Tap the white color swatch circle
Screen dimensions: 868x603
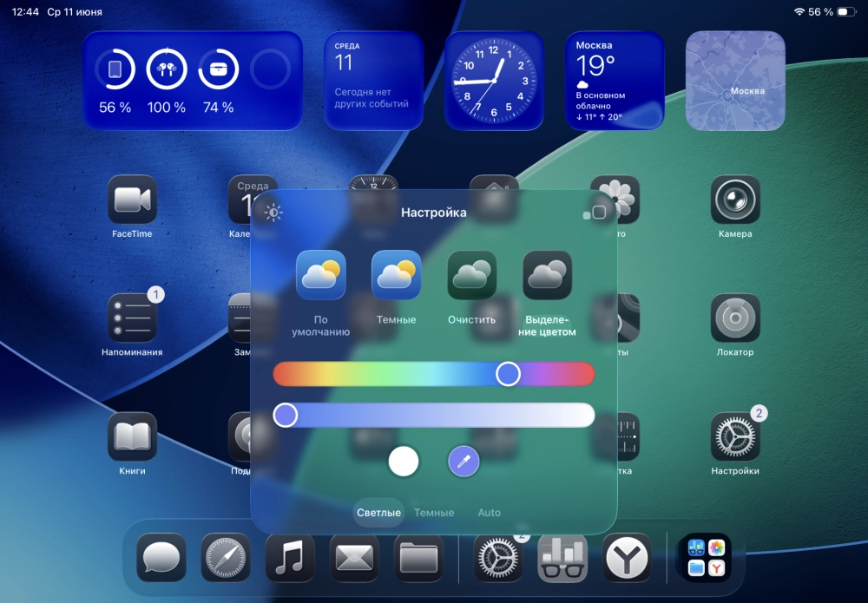tap(404, 462)
